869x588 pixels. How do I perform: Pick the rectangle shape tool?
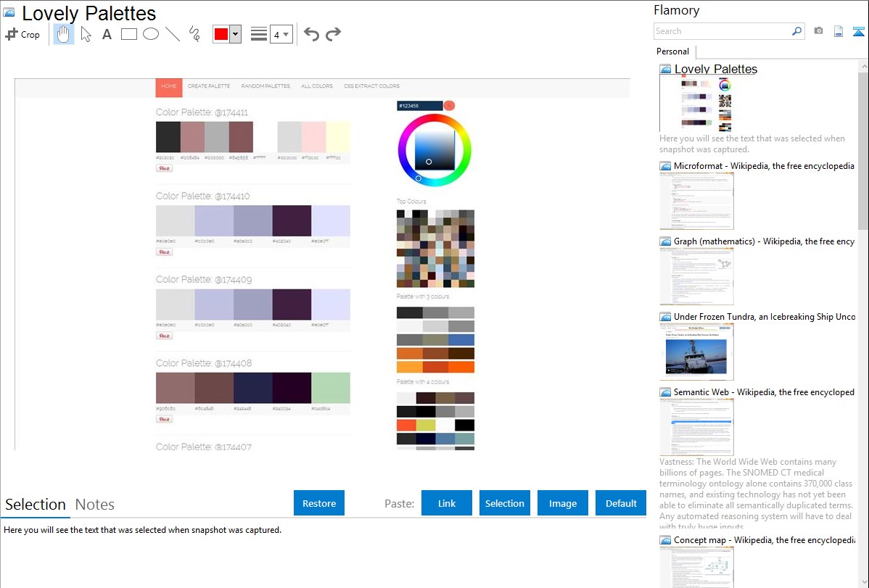pos(129,34)
